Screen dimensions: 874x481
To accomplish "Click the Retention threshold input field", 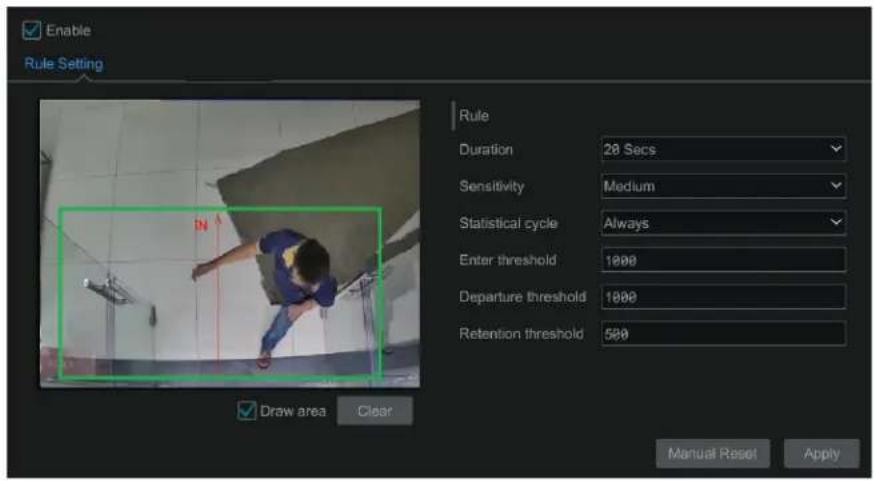I will [x=724, y=333].
